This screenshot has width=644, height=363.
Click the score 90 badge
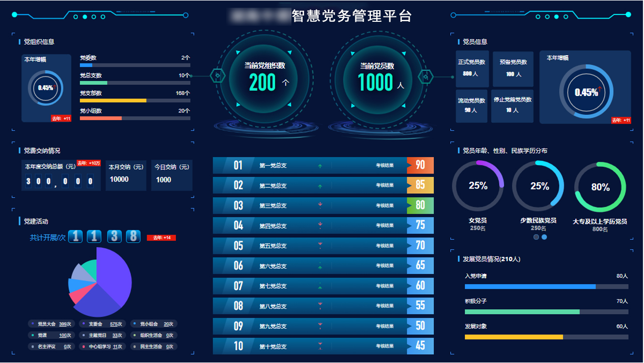click(420, 165)
